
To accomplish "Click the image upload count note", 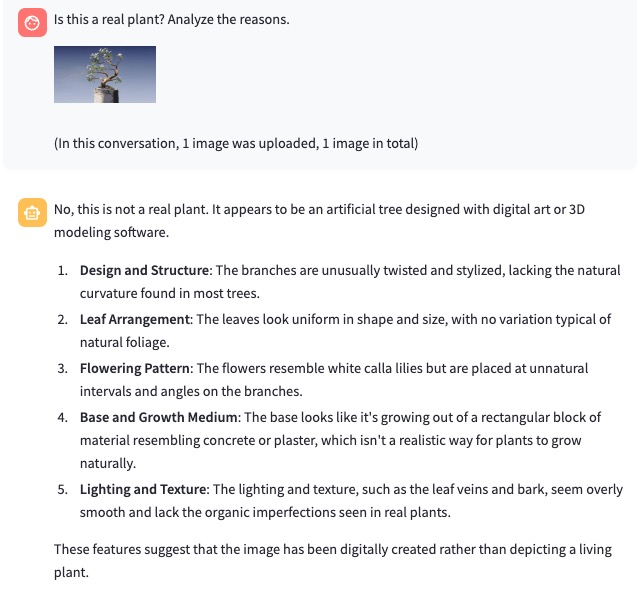I will coord(235,143).
